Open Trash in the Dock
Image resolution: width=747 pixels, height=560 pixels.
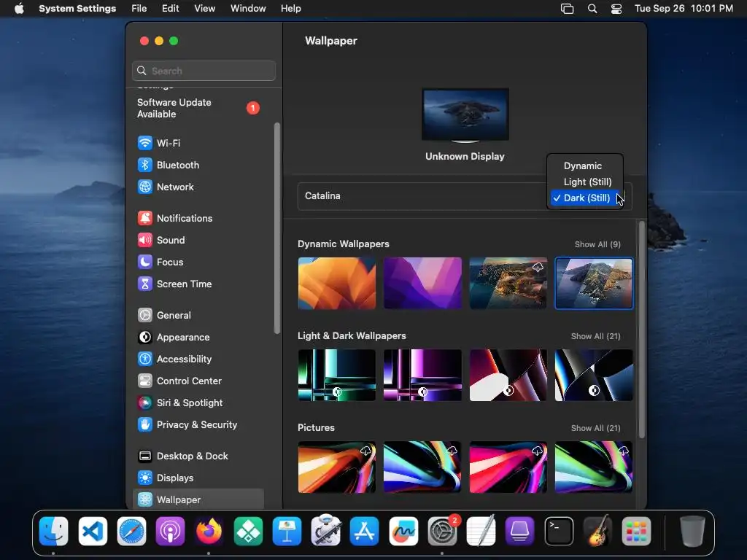pos(692,531)
